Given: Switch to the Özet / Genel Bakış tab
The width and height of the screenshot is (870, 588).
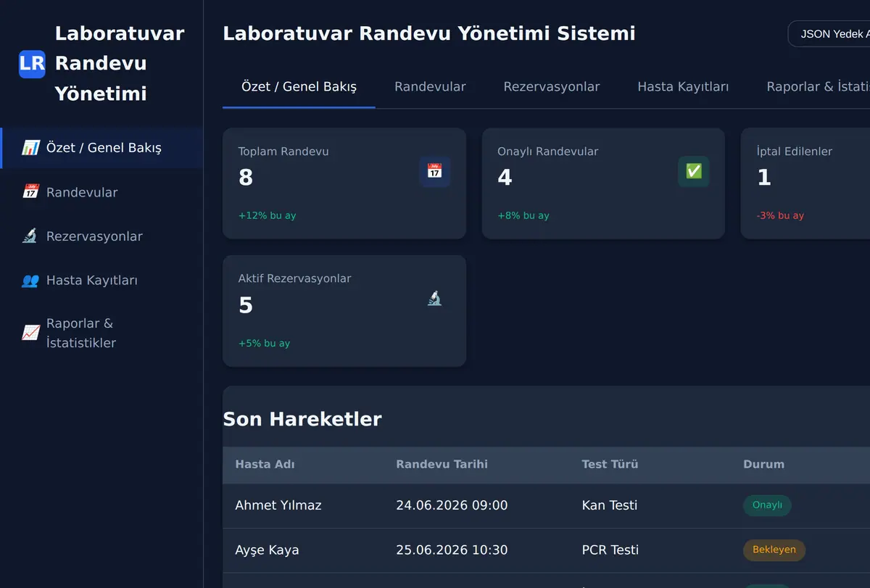Looking at the screenshot, I should (x=299, y=87).
